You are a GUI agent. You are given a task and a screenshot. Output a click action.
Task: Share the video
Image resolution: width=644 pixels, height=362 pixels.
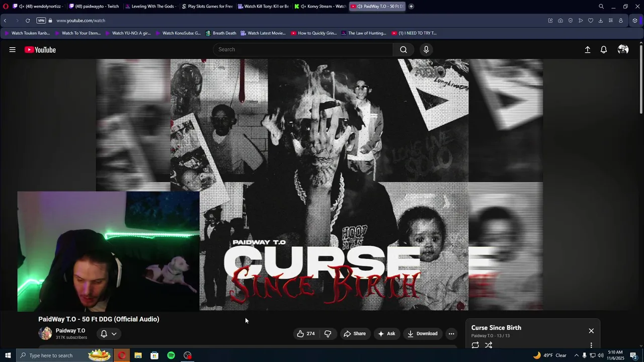pos(355,333)
